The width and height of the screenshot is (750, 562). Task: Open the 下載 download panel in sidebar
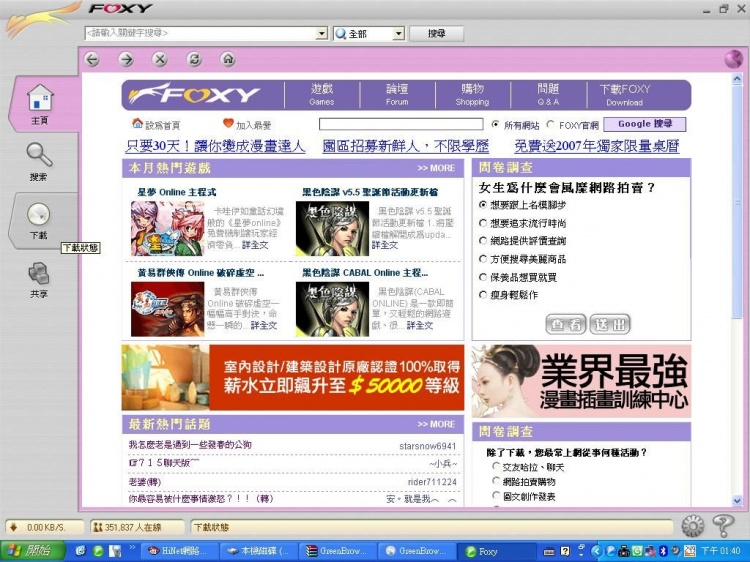pos(39,221)
